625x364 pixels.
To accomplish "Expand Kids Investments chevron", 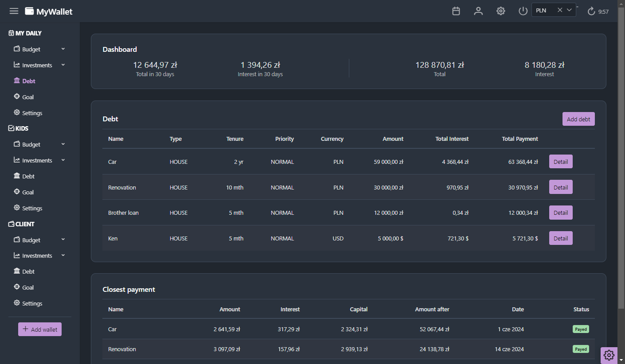I will tap(63, 160).
